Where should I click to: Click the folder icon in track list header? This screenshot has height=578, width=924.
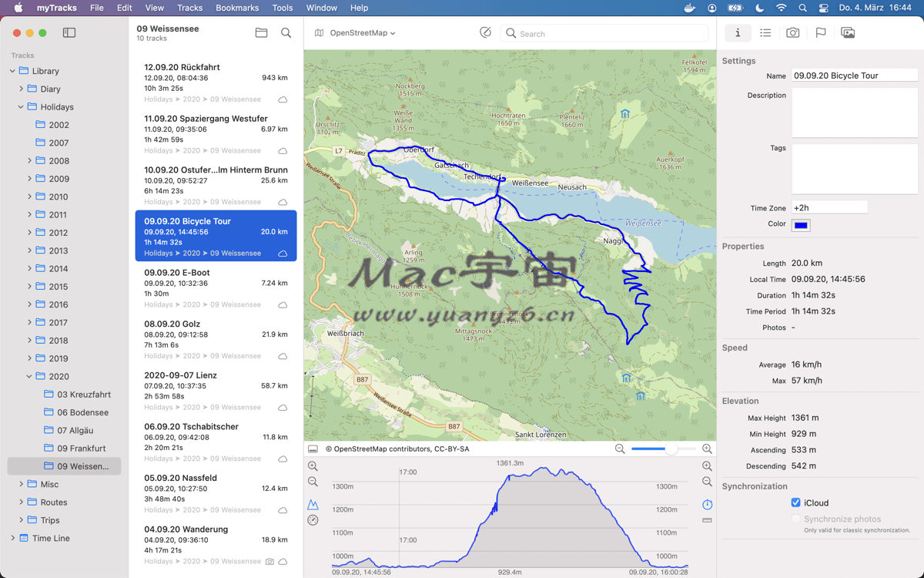tap(261, 33)
